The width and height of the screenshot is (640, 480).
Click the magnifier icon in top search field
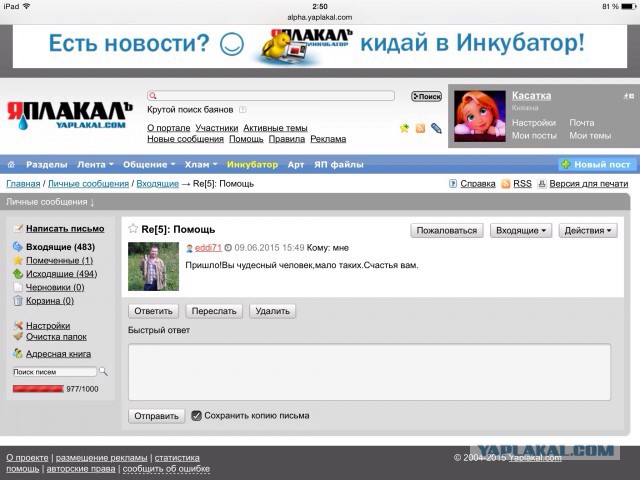click(153, 96)
